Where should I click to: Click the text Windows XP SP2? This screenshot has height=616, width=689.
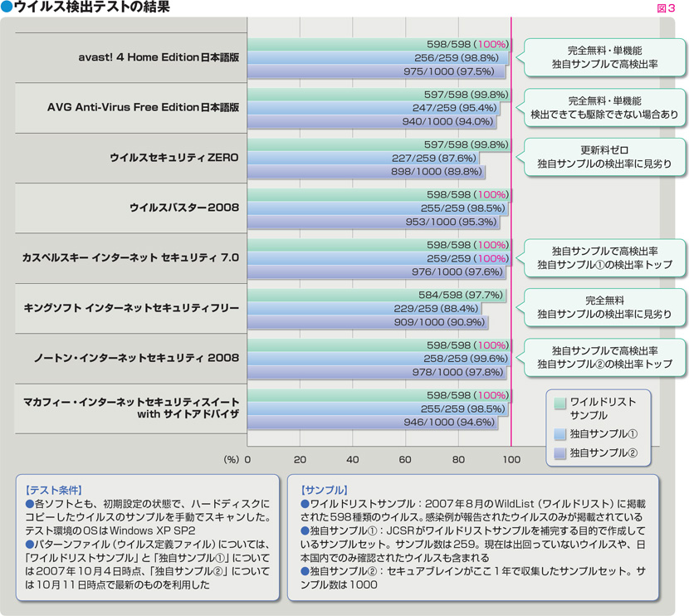point(153,530)
